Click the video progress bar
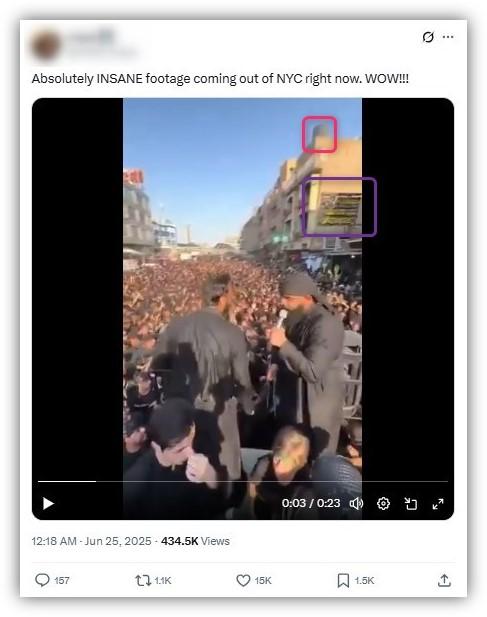487x617 pixels. click(x=243, y=481)
